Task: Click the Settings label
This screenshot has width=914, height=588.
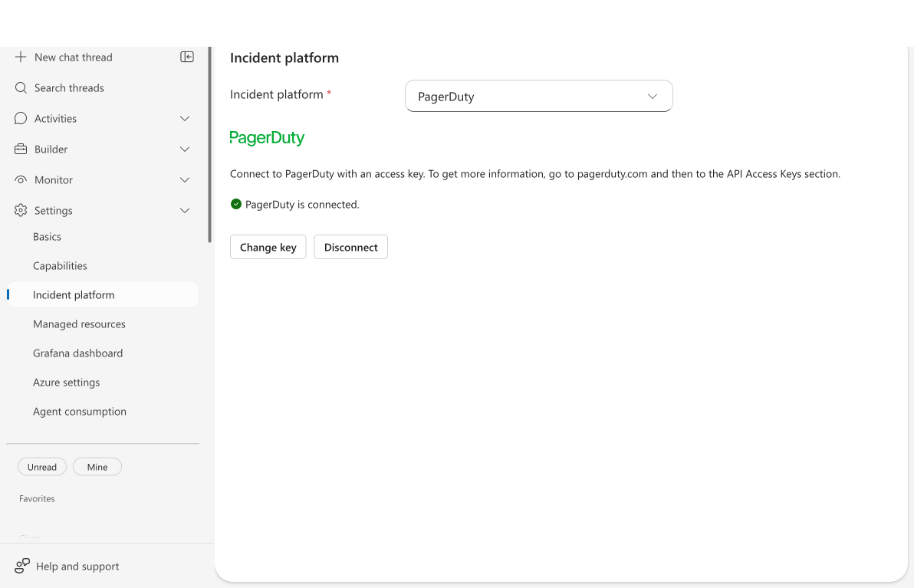Action: (x=54, y=210)
